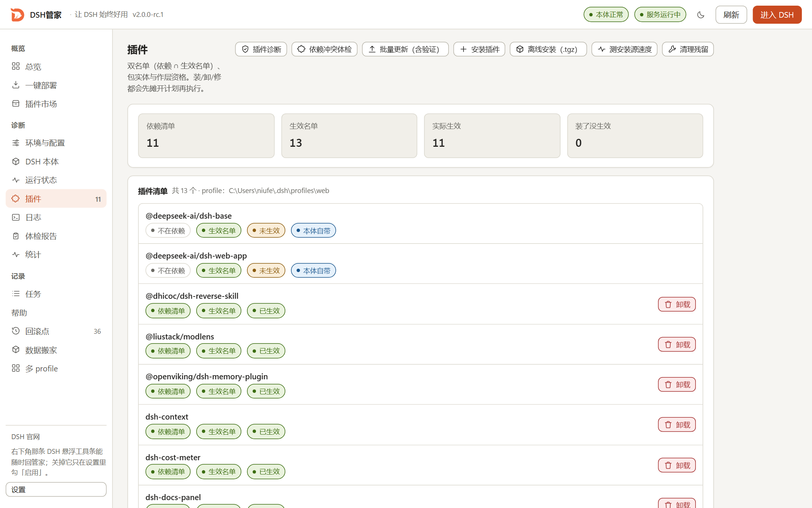Click the 体检报告 clipboard icon
The width and height of the screenshot is (812, 508).
[16, 236]
